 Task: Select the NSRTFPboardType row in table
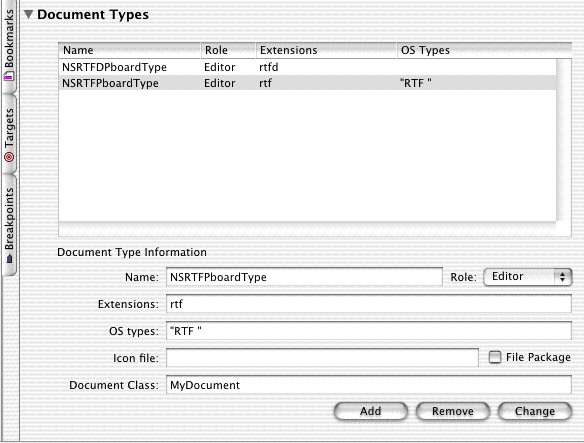coord(307,83)
